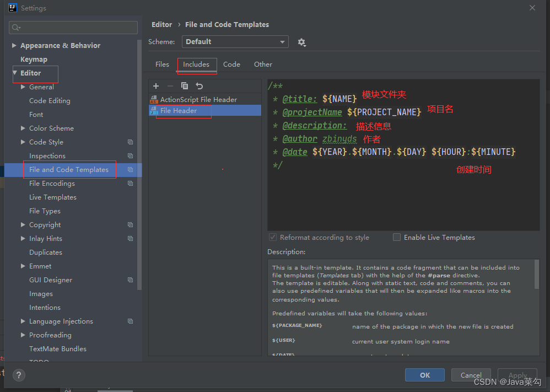550x392 pixels.
Task: Open Images settings
Action: click(x=41, y=294)
